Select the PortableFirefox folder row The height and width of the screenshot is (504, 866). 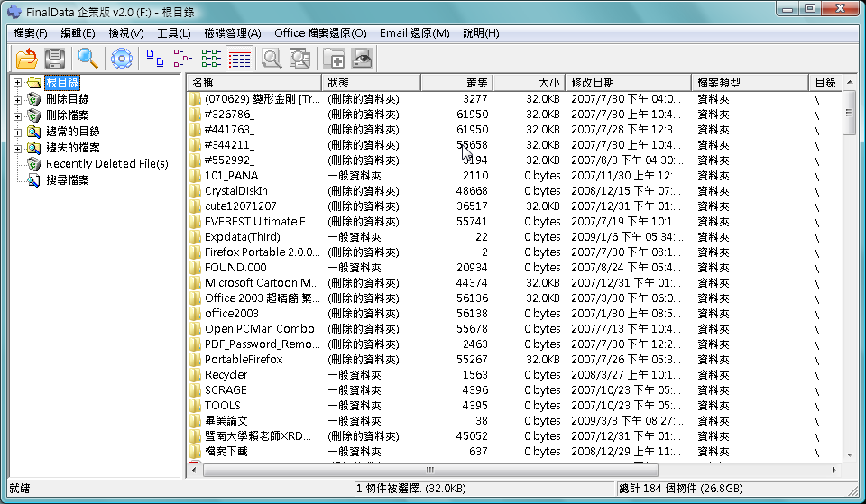tap(513, 360)
